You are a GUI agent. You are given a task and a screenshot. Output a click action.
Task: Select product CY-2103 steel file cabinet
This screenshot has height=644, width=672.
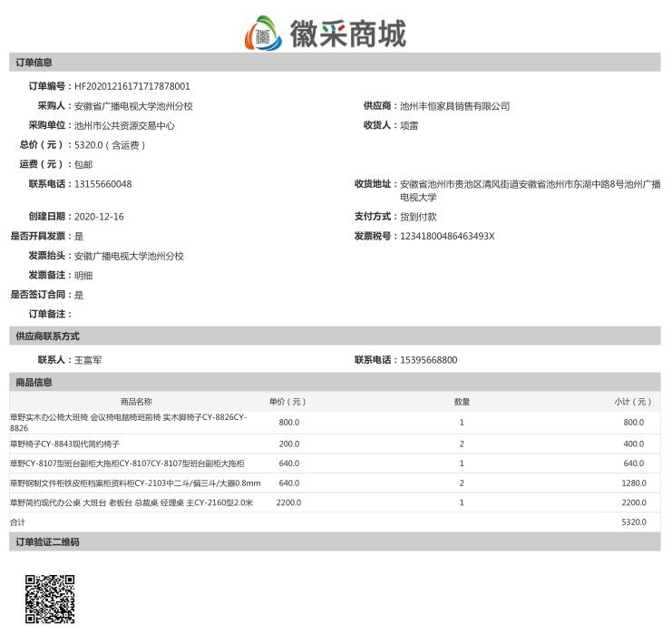[135, 483]
